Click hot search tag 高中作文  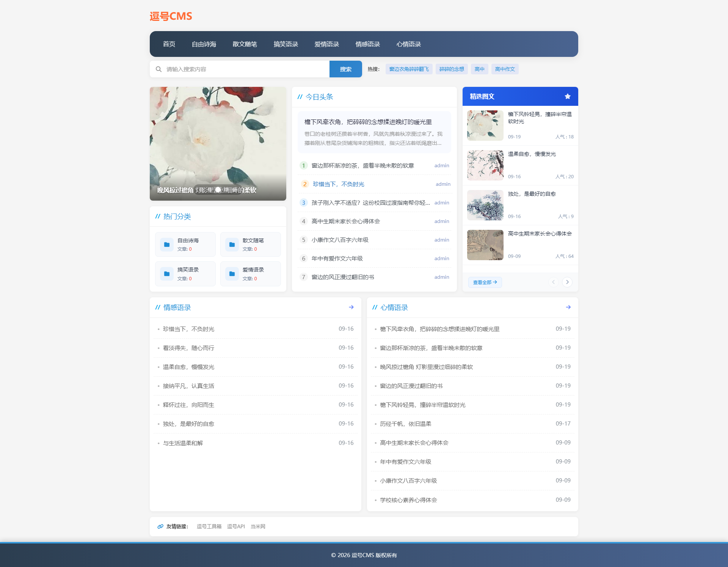click(x=505, y=69)
